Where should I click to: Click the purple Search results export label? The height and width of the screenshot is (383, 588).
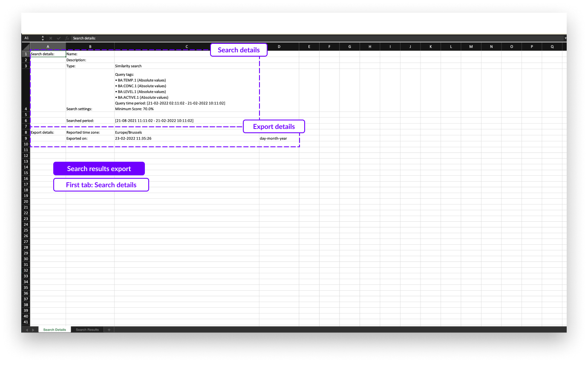99,169
